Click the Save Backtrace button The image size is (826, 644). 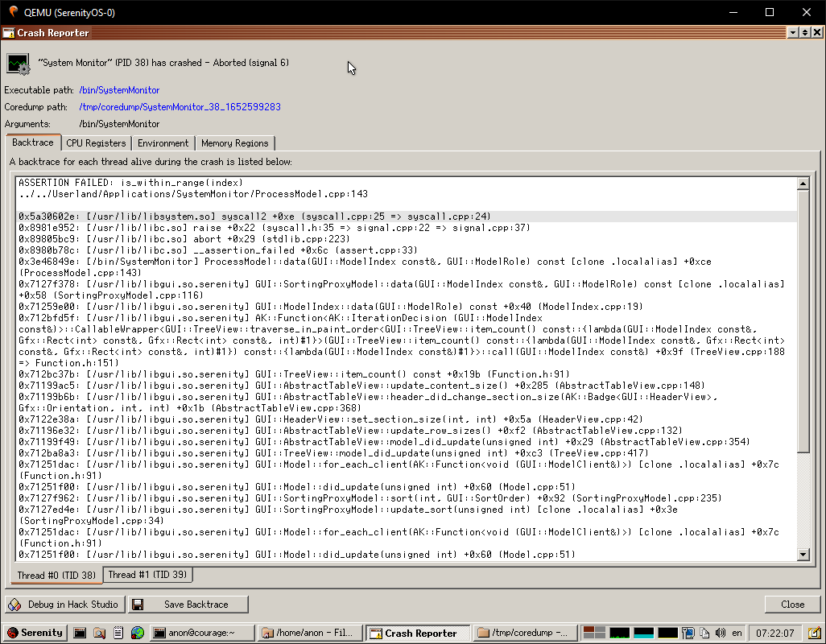(188, 604)
